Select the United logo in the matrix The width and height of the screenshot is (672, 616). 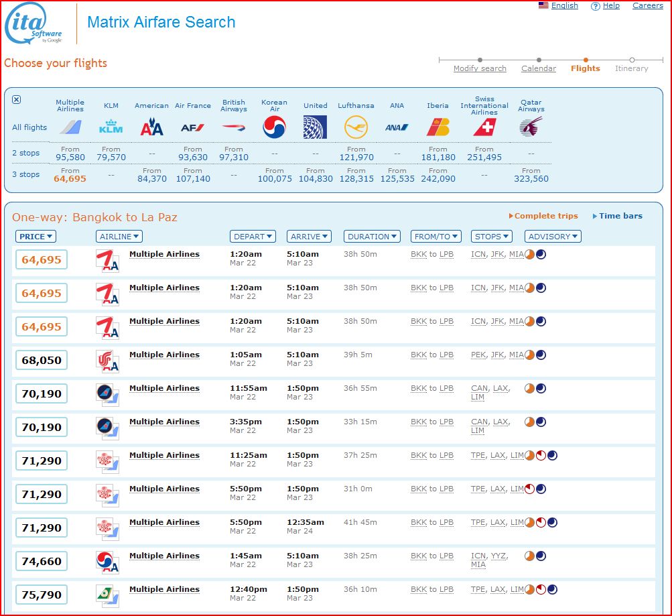[315, 127]
